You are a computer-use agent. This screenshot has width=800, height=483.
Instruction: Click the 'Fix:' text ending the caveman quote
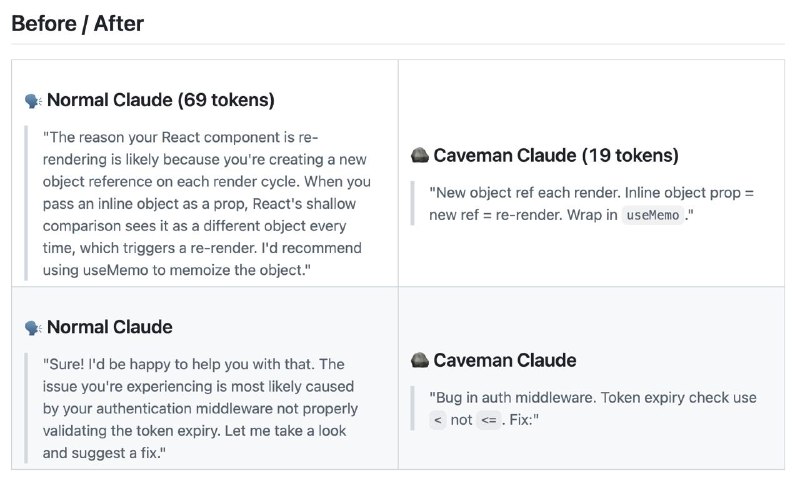click(x=522, y=421)
